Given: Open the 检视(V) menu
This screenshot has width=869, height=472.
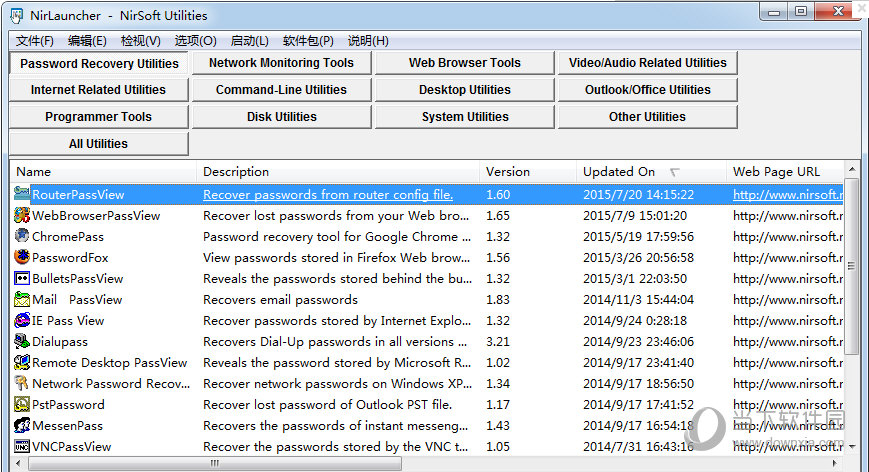Looking at the screenshot, I should point(141,41).
